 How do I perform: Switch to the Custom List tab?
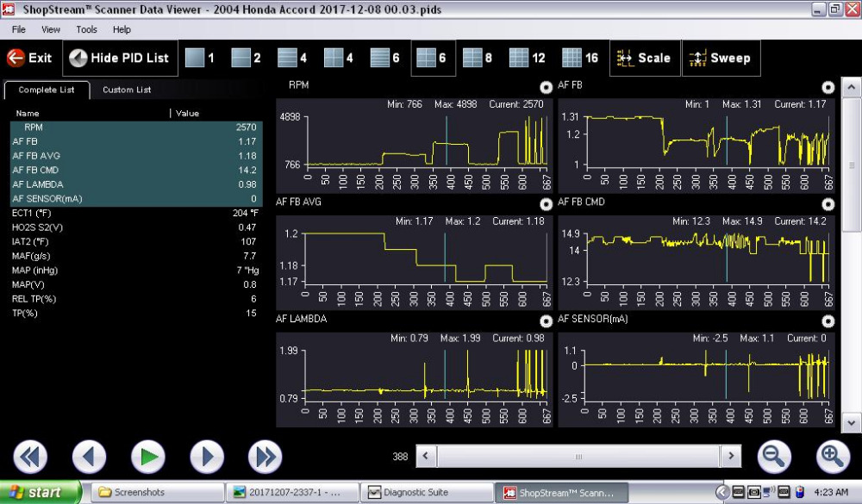tap(127, 90)
